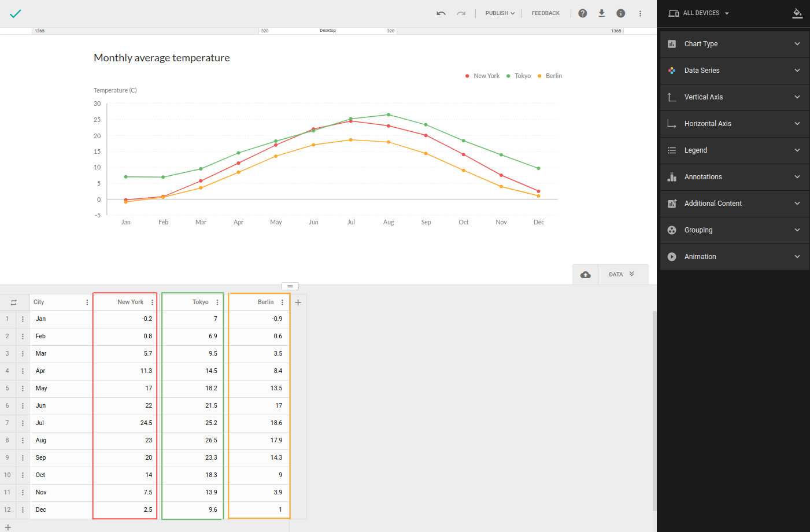Open the help question mark icon

tap(583, 13)
